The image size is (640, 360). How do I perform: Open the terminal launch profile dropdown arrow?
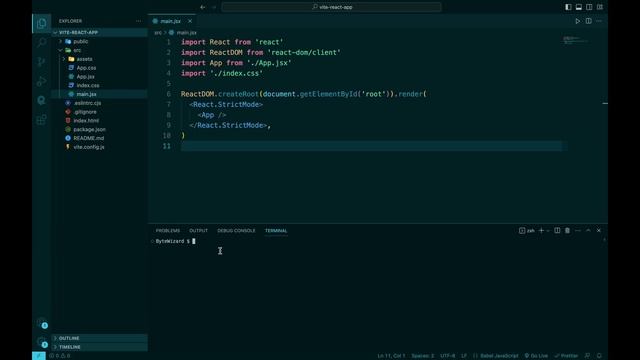pos(548,231)
